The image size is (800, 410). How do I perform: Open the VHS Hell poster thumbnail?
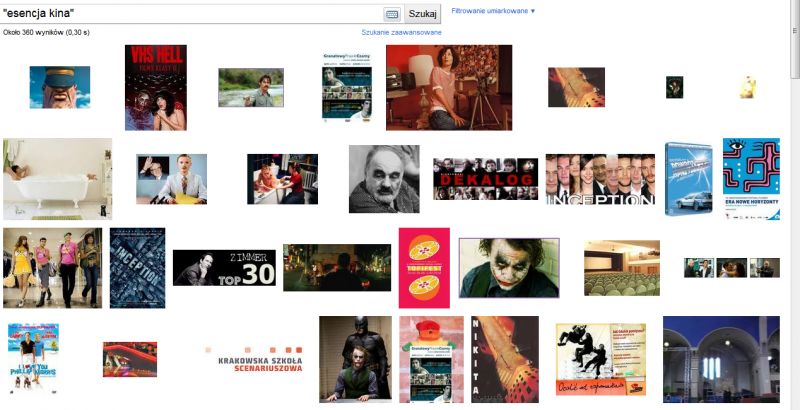(x=156, y=88)
